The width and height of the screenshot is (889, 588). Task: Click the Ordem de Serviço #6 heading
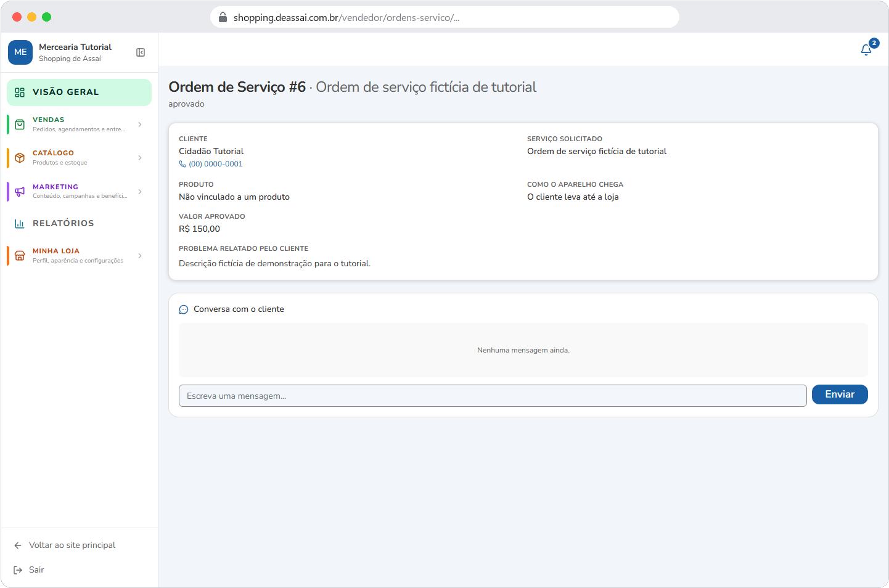click(237, 87)
